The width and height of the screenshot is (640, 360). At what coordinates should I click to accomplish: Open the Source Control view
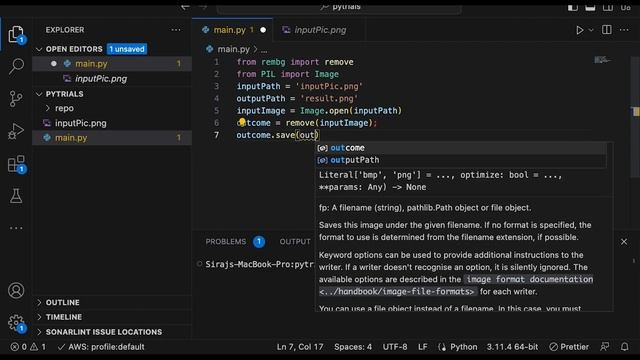16,99
